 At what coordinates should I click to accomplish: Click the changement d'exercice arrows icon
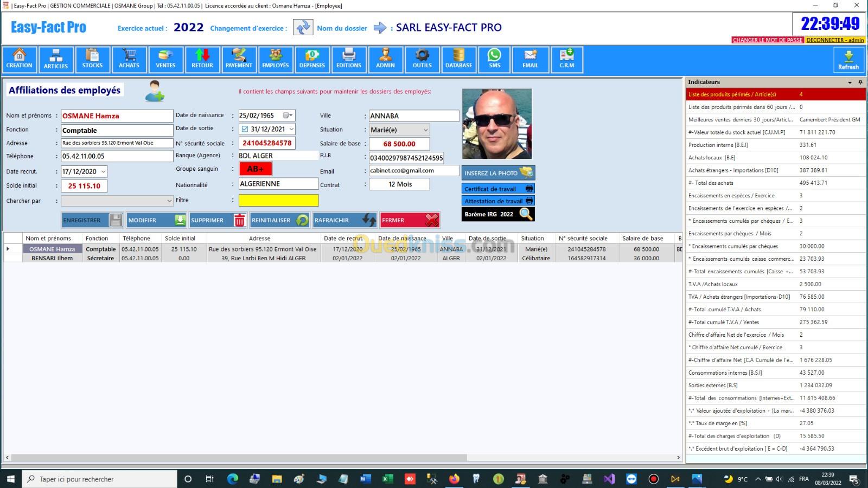click(x=303, y=27)
